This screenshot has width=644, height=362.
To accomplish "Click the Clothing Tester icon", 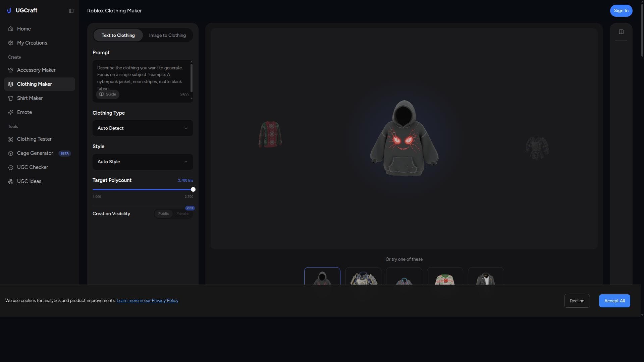I will tap(11, 139).
